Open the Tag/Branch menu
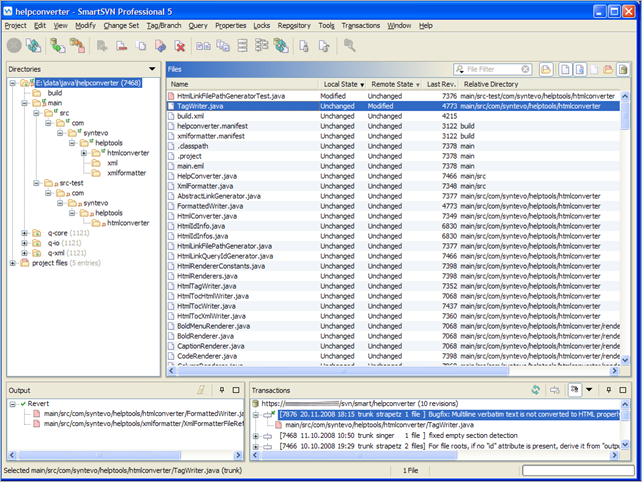Viewport: 642px width, 482px height. (163, 24)
